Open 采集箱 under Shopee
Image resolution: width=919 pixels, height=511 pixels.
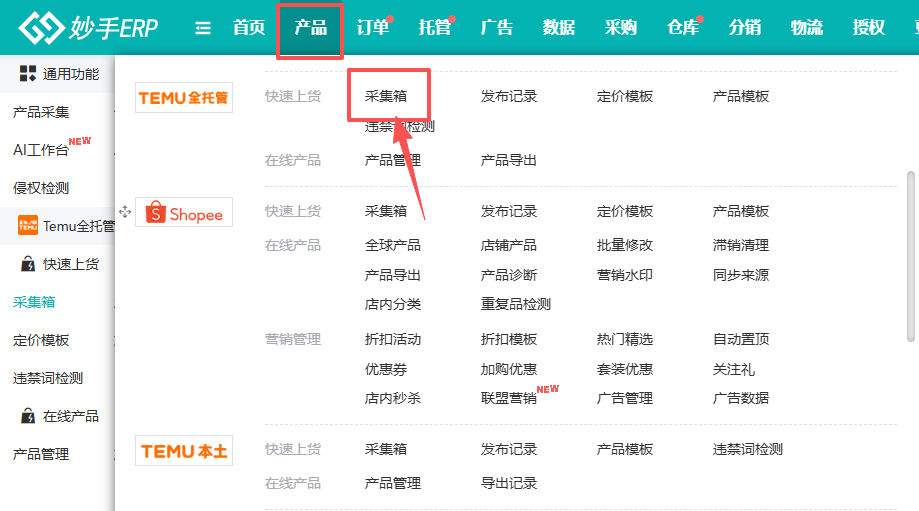(386, 211)
